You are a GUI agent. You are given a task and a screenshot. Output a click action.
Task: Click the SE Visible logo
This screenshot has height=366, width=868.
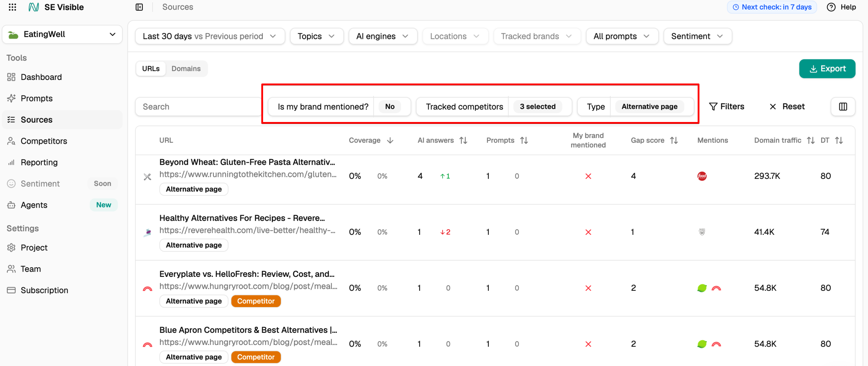point(56,7)
